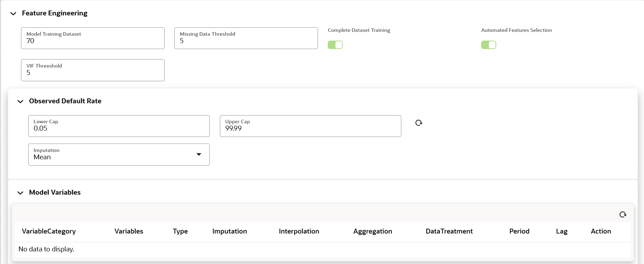Click the Variables column header
The height and width of the screenshot is (264, 644).
click(129, 231)
